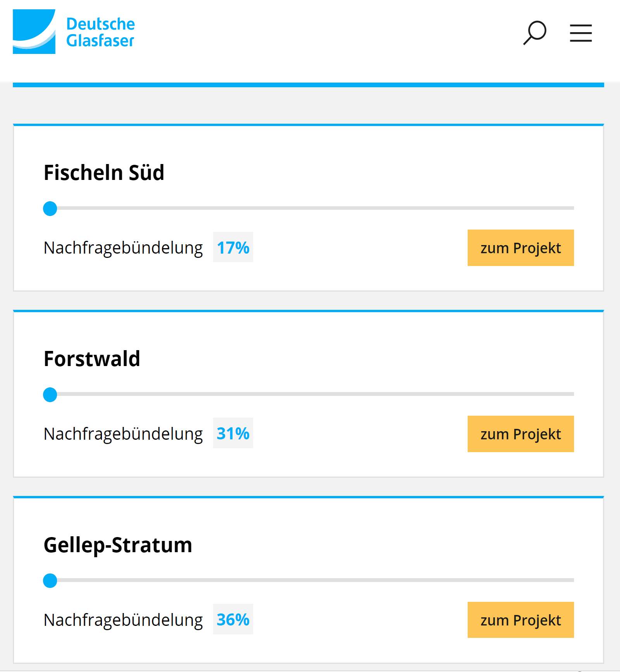620x672 pixels.
Task: Click the Fischeln Süd progress slider handle
Action: [50, 208]
